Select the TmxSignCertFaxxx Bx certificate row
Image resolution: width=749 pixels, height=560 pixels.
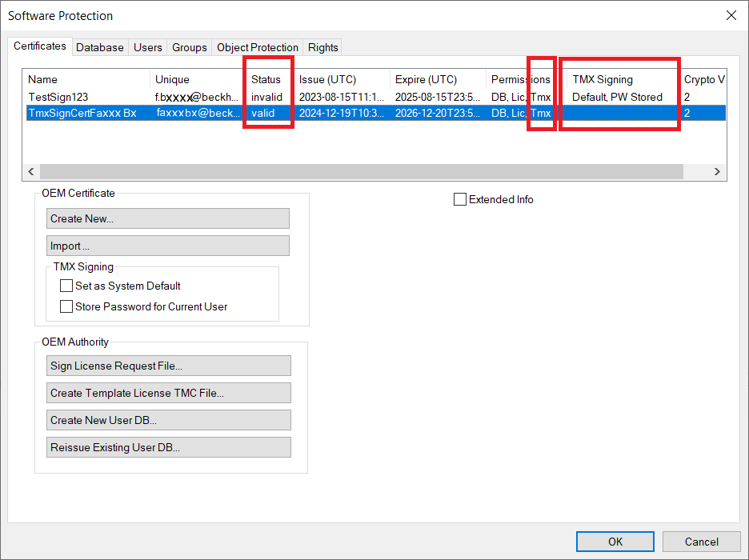click(x=376, y=113)
